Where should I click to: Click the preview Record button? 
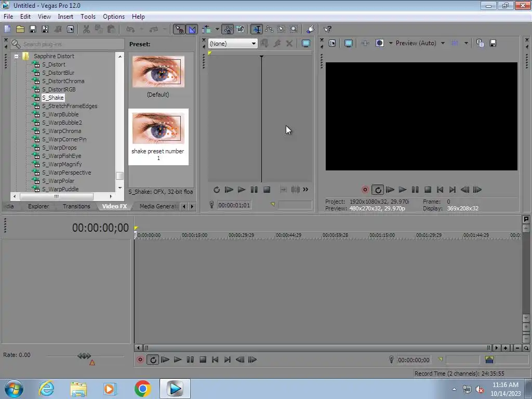(365, 190)
